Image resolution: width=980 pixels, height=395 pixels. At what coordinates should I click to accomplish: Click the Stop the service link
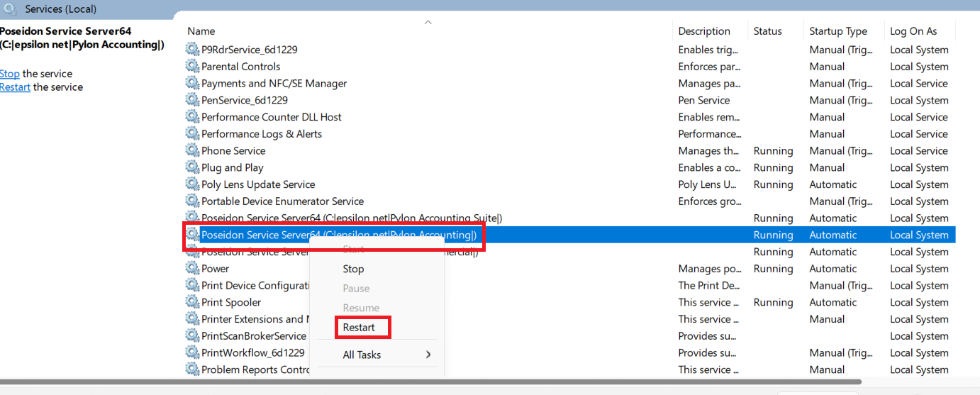[x=10, y=74]
